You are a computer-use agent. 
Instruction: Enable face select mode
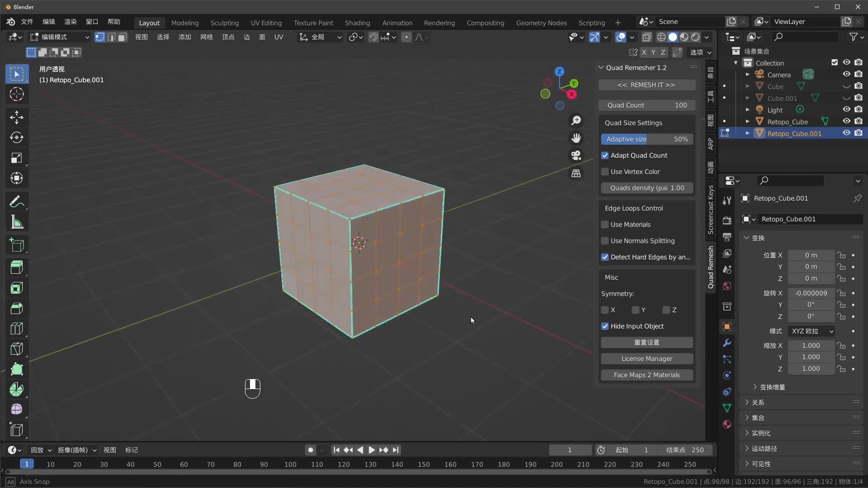click(122, 37)
